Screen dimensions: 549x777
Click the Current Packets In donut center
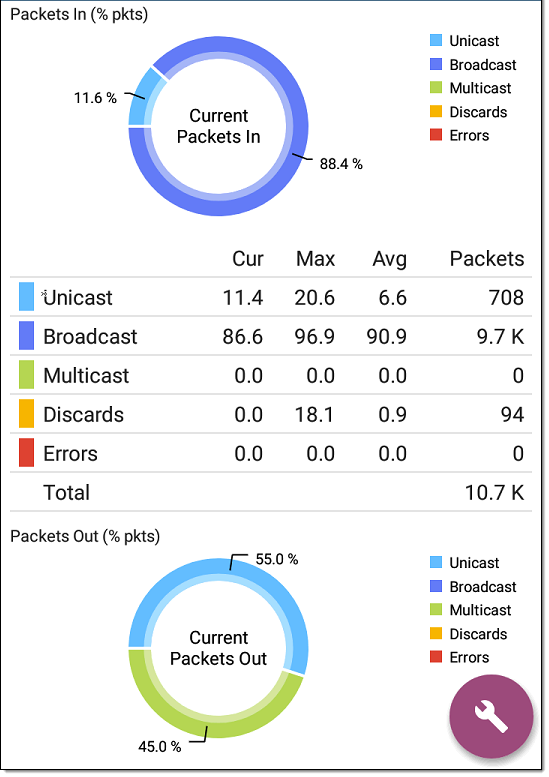[x=219, y=126]
